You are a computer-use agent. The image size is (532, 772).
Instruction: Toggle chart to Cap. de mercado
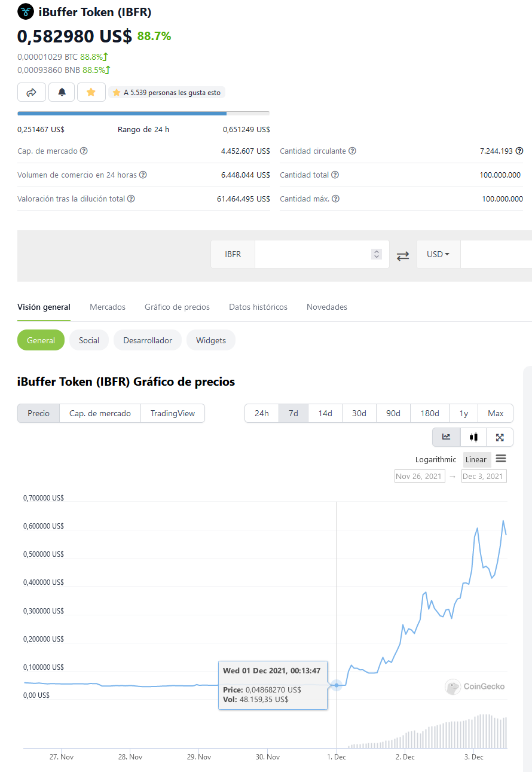[100, 413]
